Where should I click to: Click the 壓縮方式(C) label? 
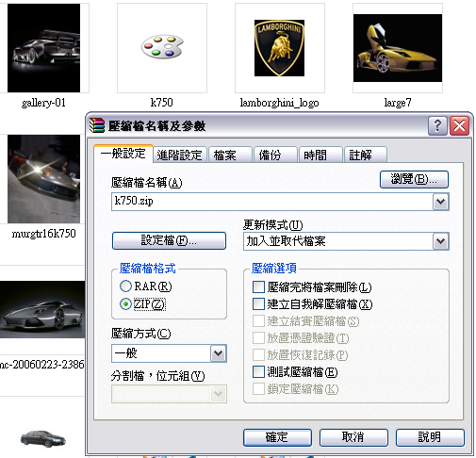[x=141, y=334]
